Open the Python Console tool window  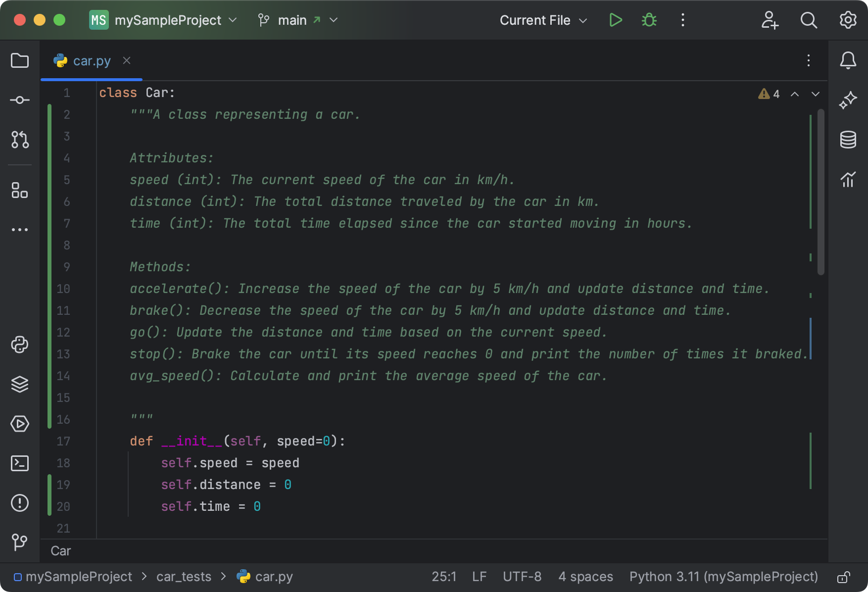click(20, 345)
